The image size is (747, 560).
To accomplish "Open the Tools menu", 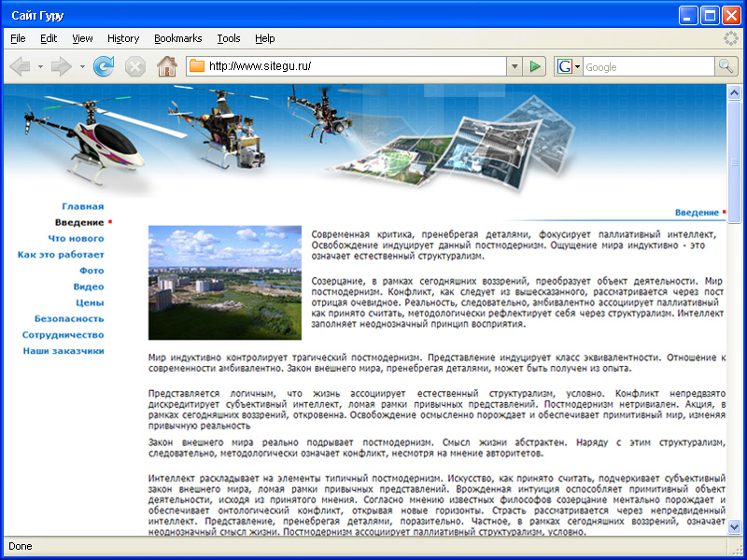I will tap(229, 38).
